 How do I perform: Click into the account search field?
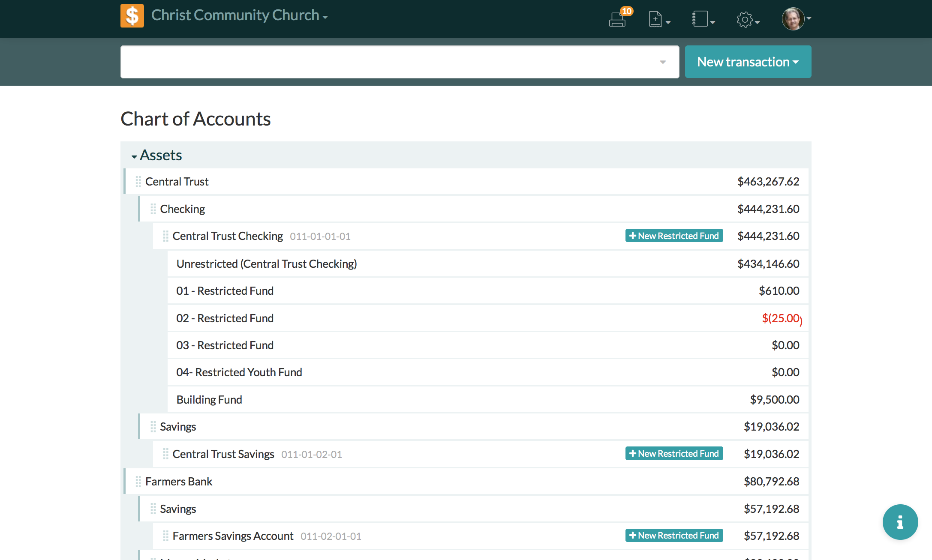(386, 62)
